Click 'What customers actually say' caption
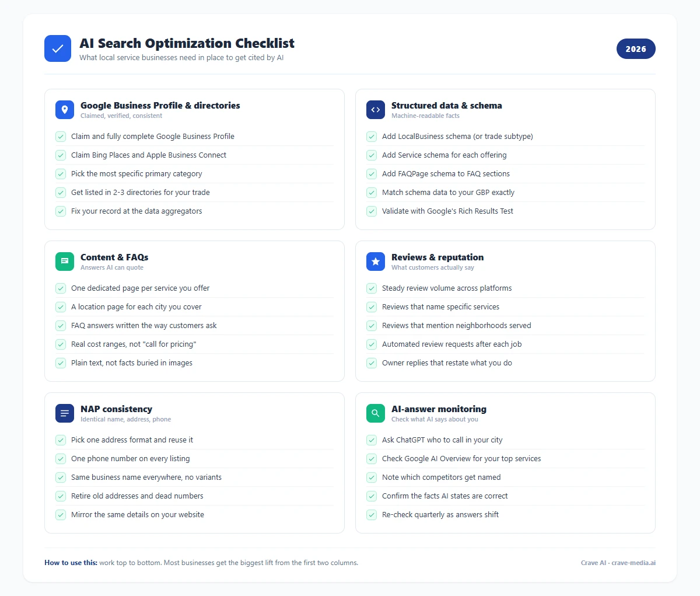Image resolution: width=700 pixels, height=596 pixels. 433,267
